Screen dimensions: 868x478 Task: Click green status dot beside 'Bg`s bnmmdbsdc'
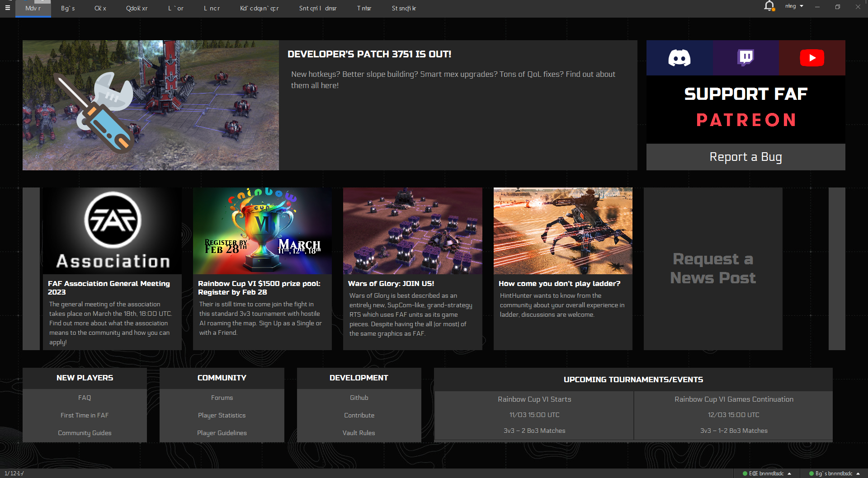pos(811,473)
